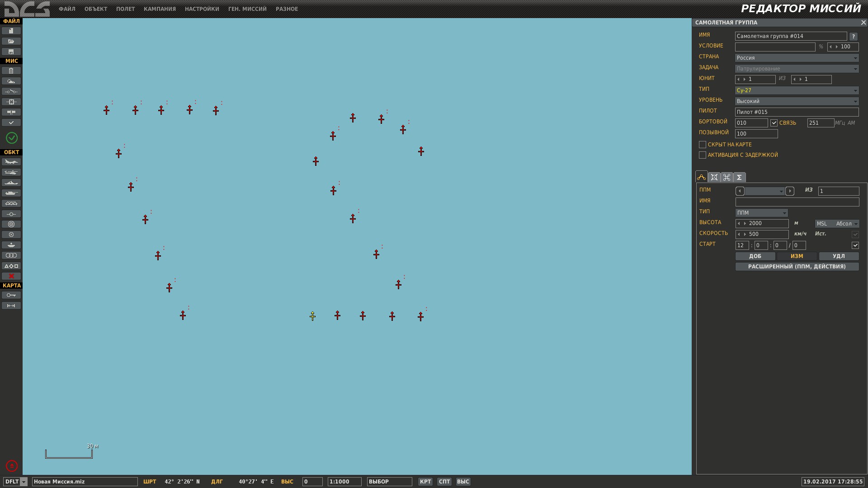This screenshot has height=488, width=868.
Task: Open the КАМПАНИЯ menu
Action: 160,9
